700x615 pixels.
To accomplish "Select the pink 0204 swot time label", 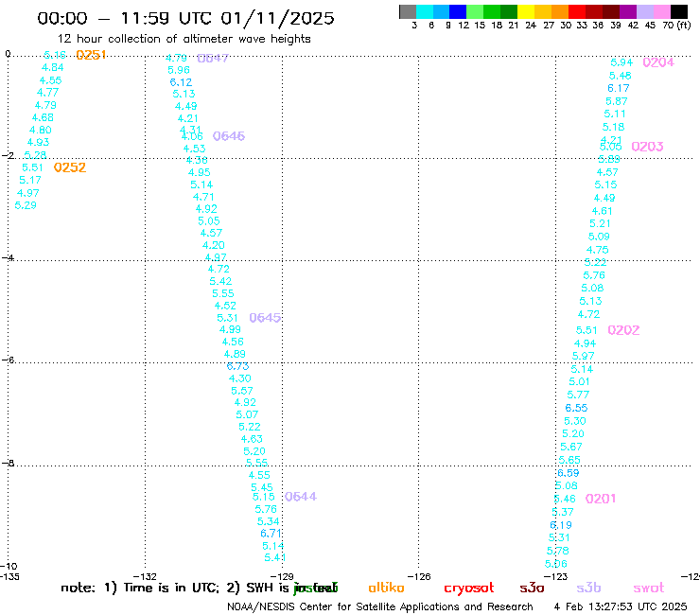I will 658,62.
